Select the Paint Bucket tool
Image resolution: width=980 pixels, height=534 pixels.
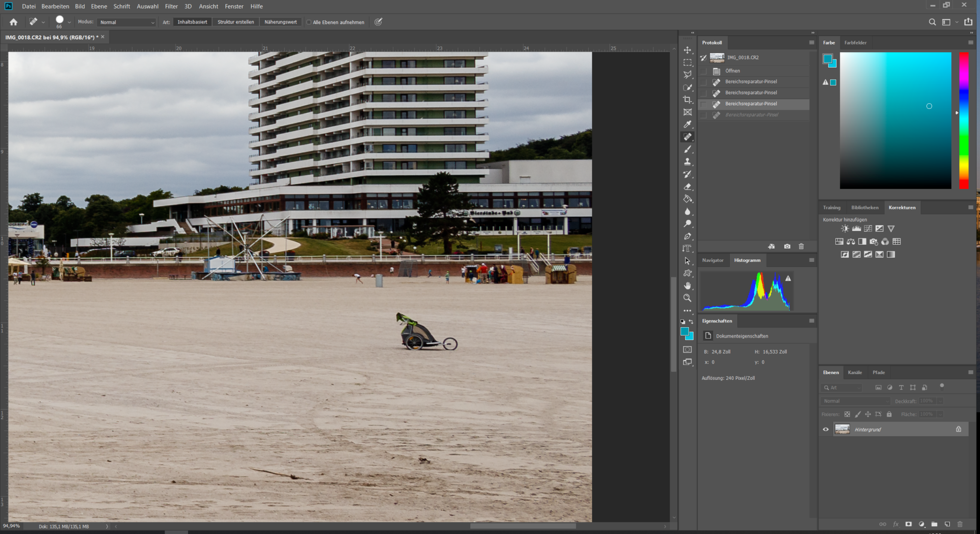click(x=688, y=199)
